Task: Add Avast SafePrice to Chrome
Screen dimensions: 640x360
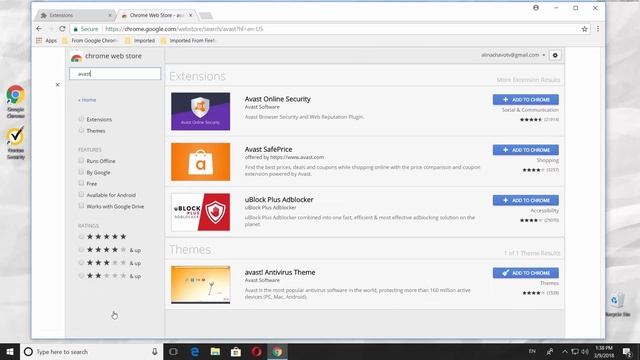Action: click(x=526, y=150)
